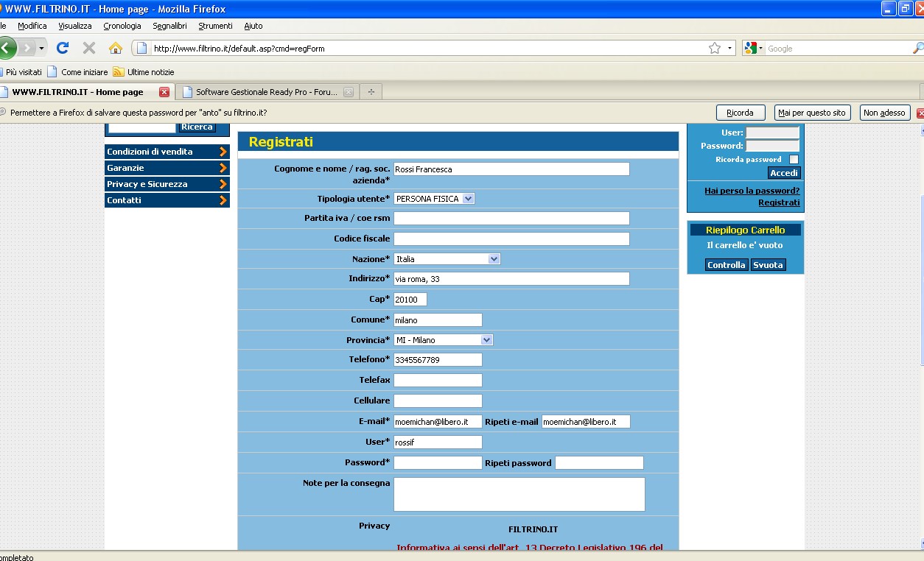Click the Telefax field
924x561 pixels.
tap(438, 381)
